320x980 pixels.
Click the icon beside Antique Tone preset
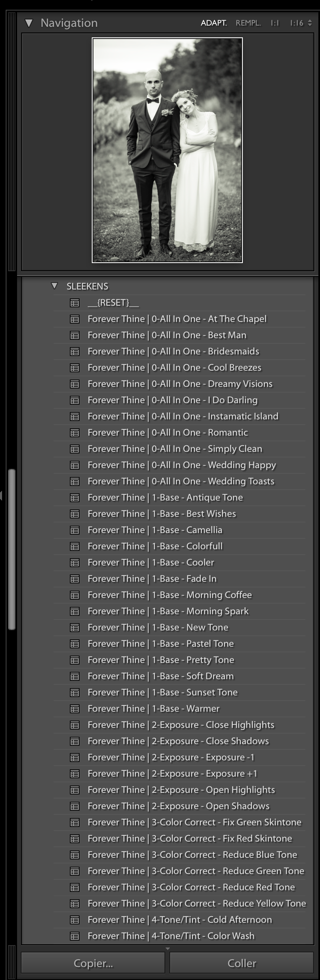[x=75, y=498]
